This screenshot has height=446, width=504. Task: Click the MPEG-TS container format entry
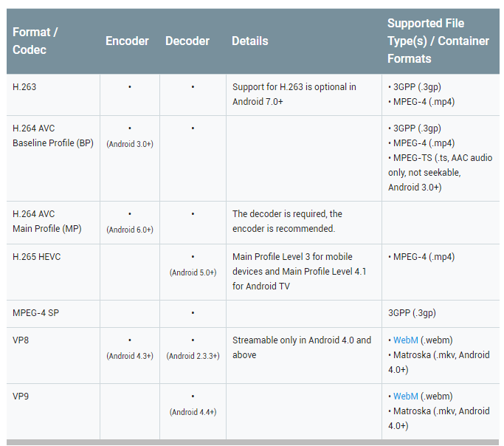(440, 172)
